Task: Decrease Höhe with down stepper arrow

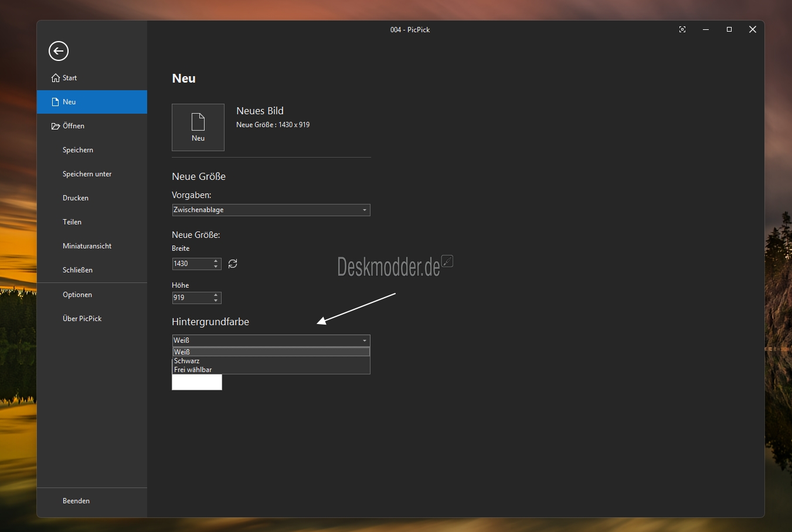Action: click(216, 301)
